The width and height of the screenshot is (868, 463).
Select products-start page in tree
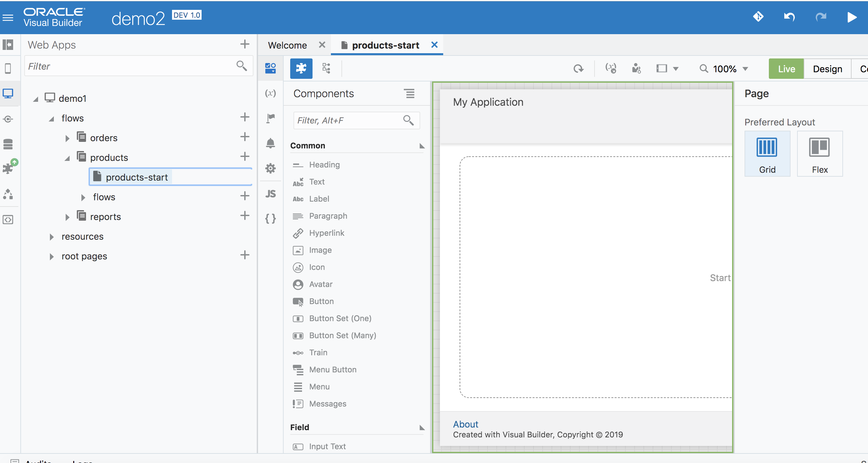click(x=137, y=177)
